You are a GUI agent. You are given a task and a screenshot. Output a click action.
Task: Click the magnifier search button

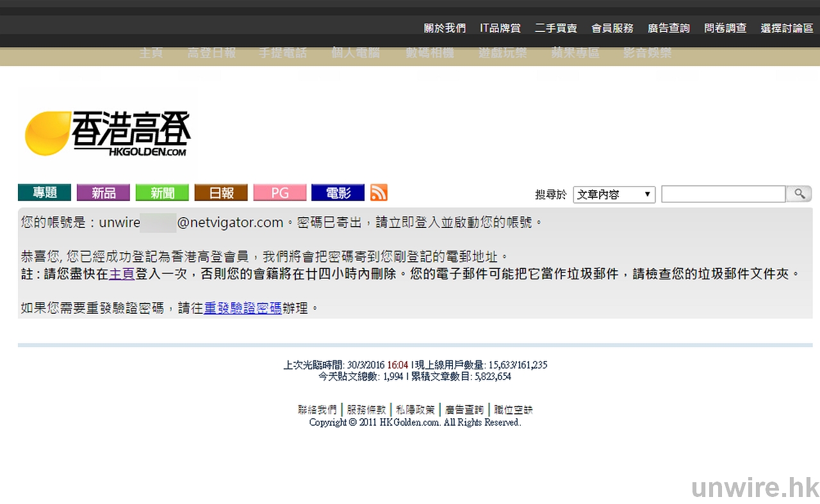pyautogui.click(x=799, y=194)
